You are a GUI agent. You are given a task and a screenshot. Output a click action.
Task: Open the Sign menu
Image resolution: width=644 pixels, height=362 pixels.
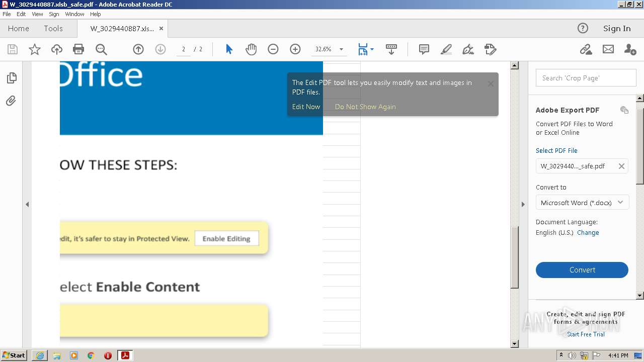pos(54,14)
